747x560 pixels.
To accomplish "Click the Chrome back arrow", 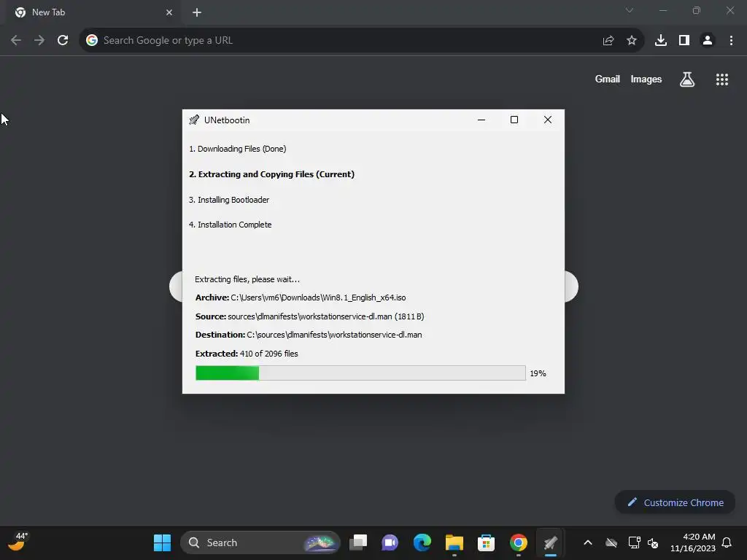I will pyautogui.click(x=16, y=40).
